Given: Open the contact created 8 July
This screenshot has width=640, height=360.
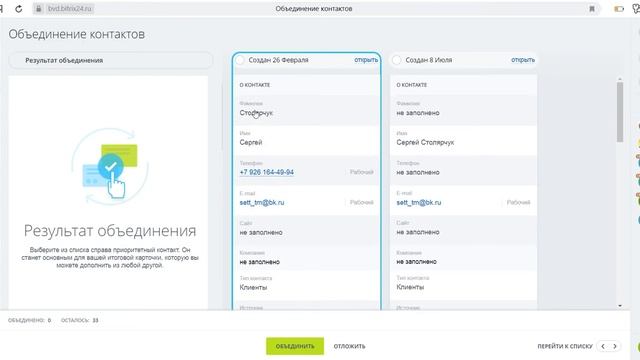Looking at the screenshot, I should (x=523, y=60).
